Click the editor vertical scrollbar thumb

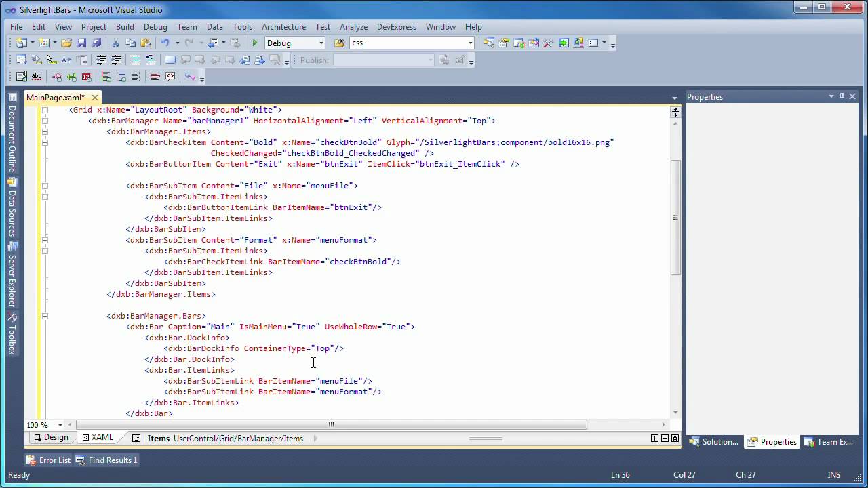[x=675, y=217]
